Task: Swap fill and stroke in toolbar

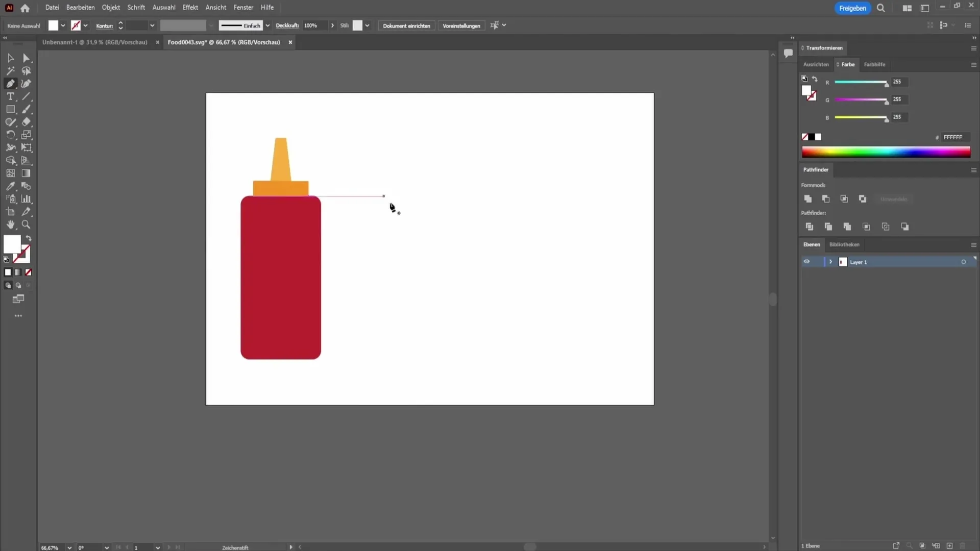Action: click(x=29, y=238)
